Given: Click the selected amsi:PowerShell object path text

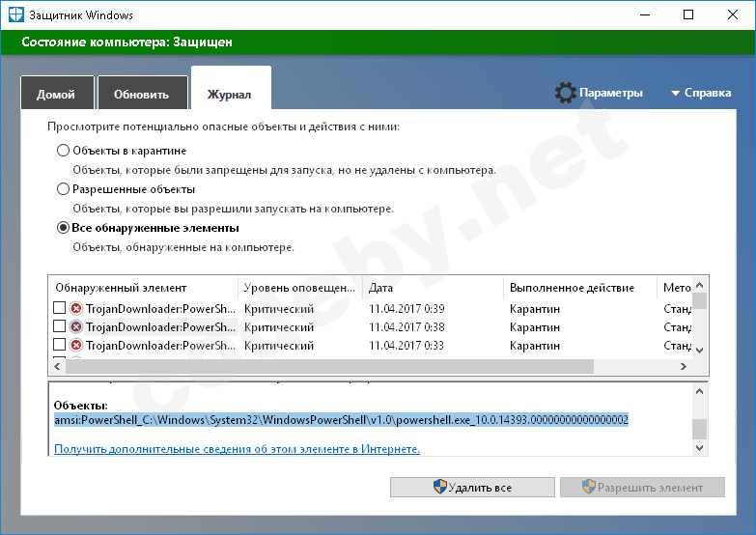Looking at the screenshot, I should tap(341, 420).
